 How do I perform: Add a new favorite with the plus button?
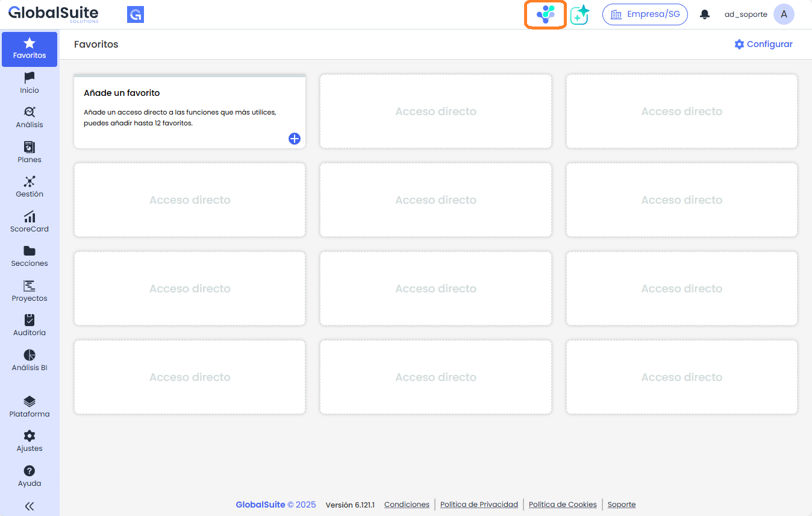pyautogui.click(x=295, y=139)
